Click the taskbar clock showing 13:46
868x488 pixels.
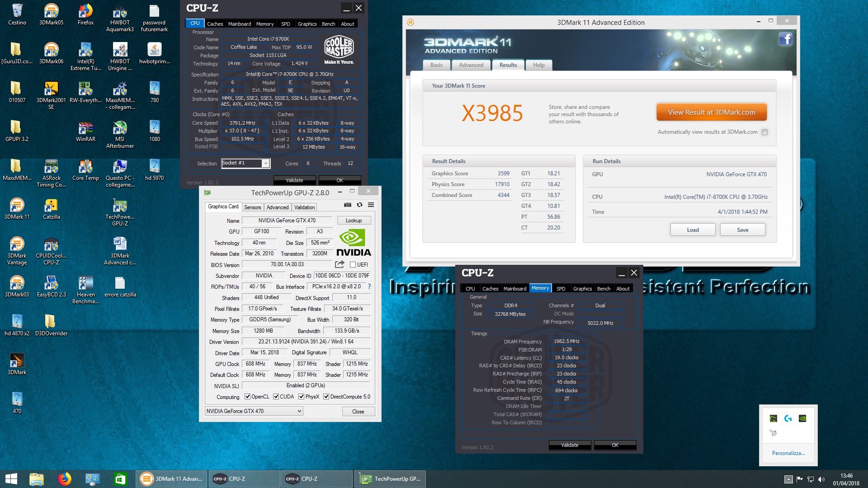(846, 479)
